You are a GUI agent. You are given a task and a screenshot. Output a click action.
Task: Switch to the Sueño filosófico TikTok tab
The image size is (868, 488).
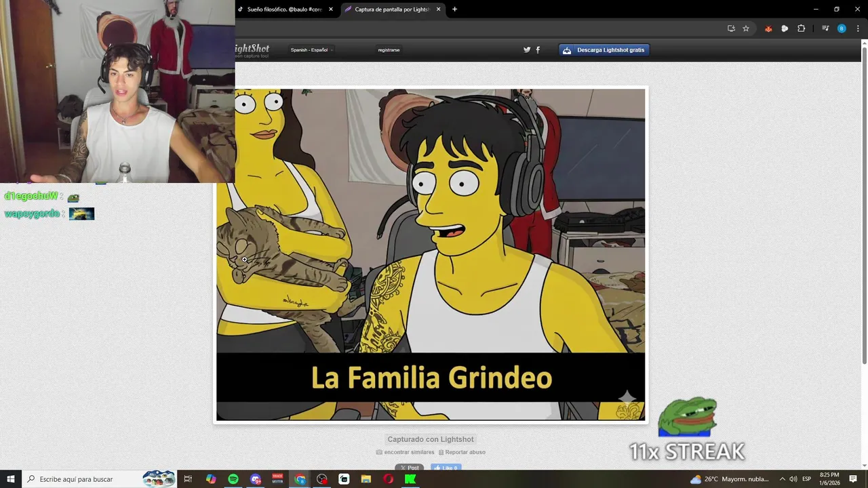pos(285,9)
